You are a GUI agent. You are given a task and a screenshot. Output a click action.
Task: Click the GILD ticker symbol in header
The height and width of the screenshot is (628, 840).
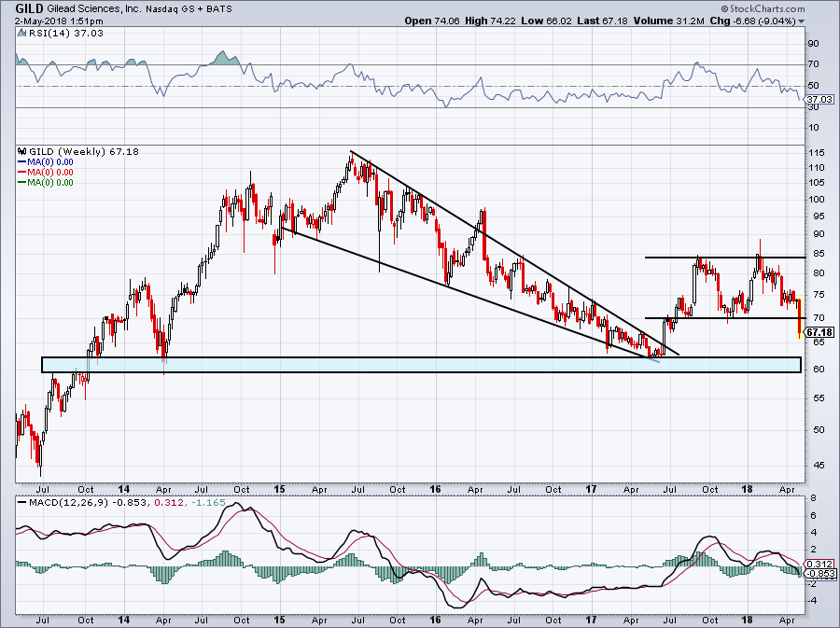pyautogui.click(x=29, y=8)
